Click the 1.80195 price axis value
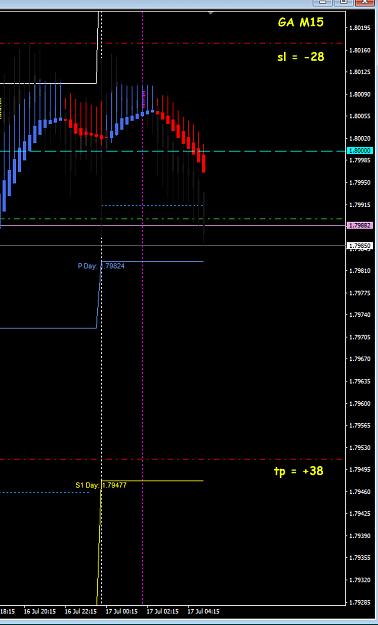This screenshot has width=378, height=625. pyautogui.click(x=360, y=28)
